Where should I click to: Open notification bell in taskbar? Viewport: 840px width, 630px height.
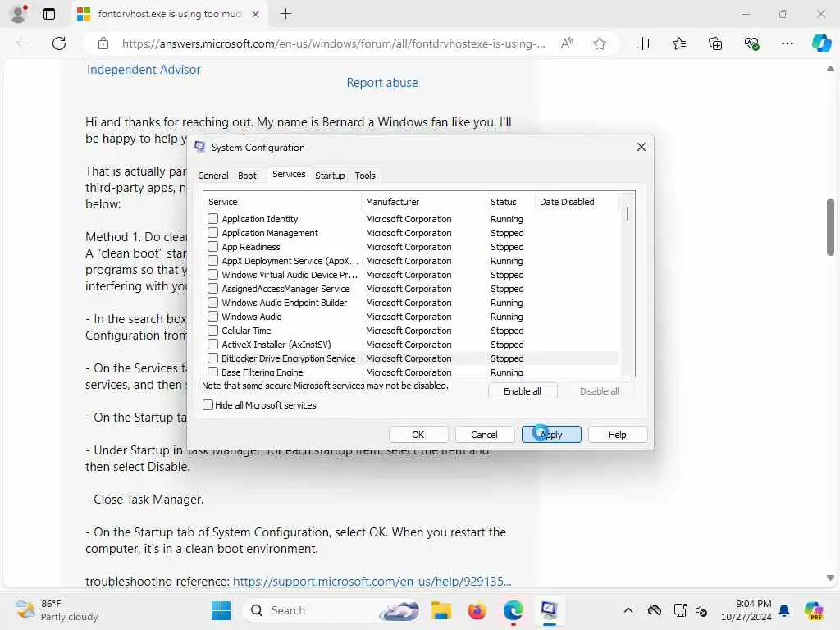tap(784, 610)
